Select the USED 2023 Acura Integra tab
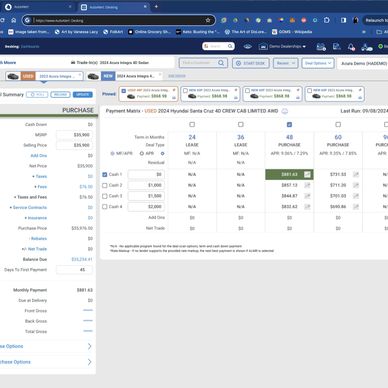 [44, 76]
